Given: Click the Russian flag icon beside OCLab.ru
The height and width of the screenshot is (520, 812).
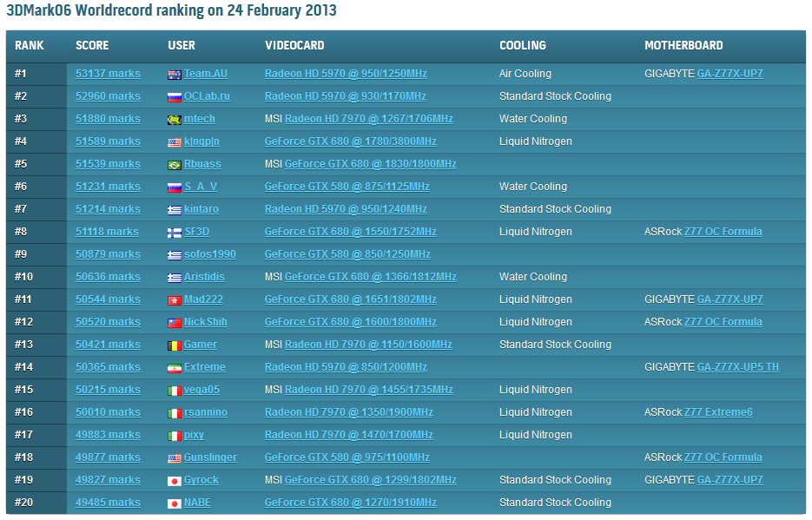Looking at the screenshot, I should 174,97.
